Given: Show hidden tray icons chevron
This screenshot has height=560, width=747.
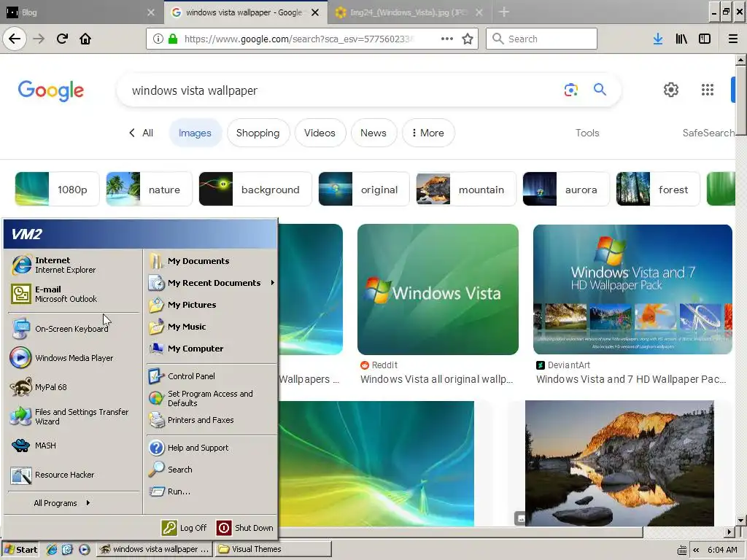Looking at the screenshot, I should pyautogui.click(x=696, y=550).
